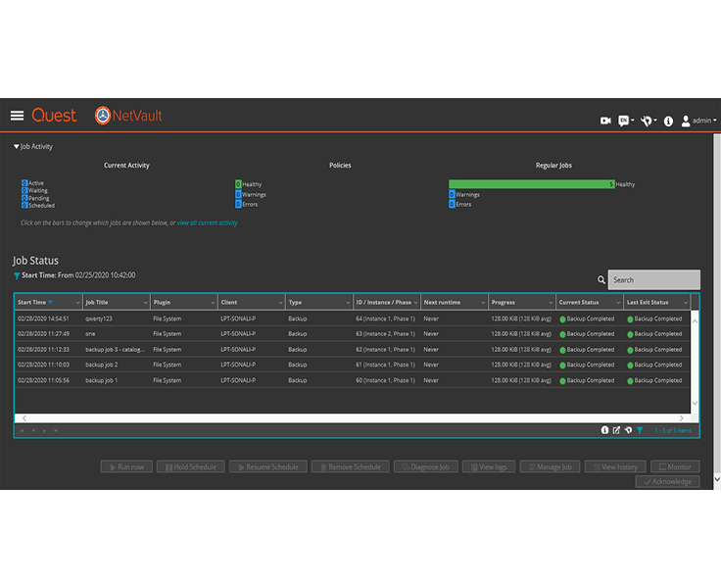Click the export icon below the table
Screen dimensions: 721x588
[616, 430]
